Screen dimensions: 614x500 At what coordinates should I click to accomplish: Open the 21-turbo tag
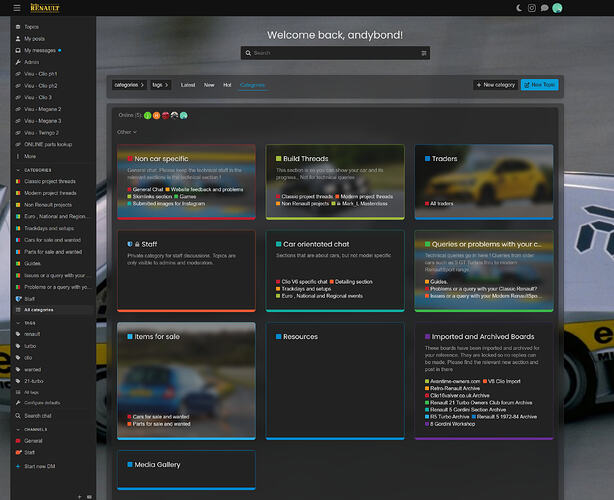(34, 381)
